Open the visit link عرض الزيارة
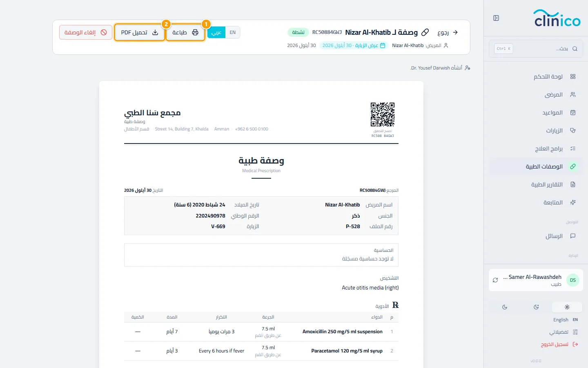588x368 pixels. (x=354, y=45)
